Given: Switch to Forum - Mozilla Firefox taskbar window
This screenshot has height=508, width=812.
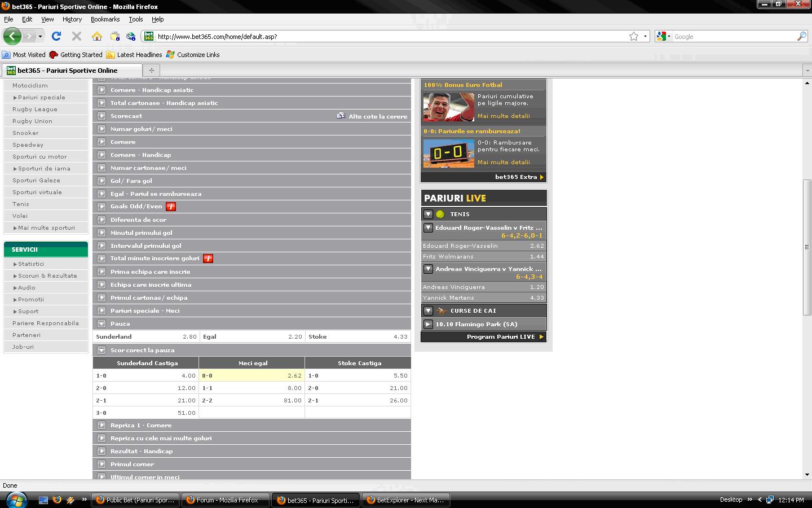Looking at the screenshot, I should (226, 500).
